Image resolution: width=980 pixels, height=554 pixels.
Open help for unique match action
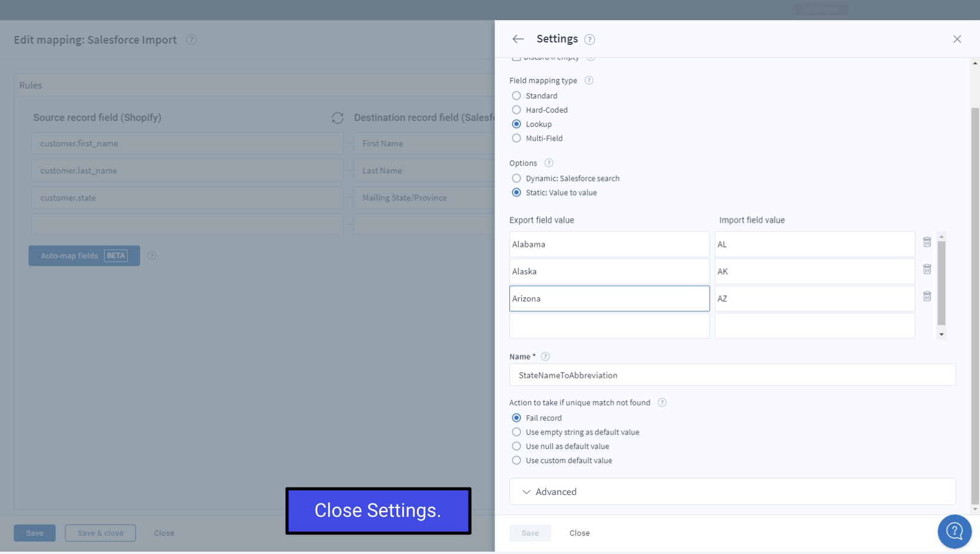(x=662, y=403)
